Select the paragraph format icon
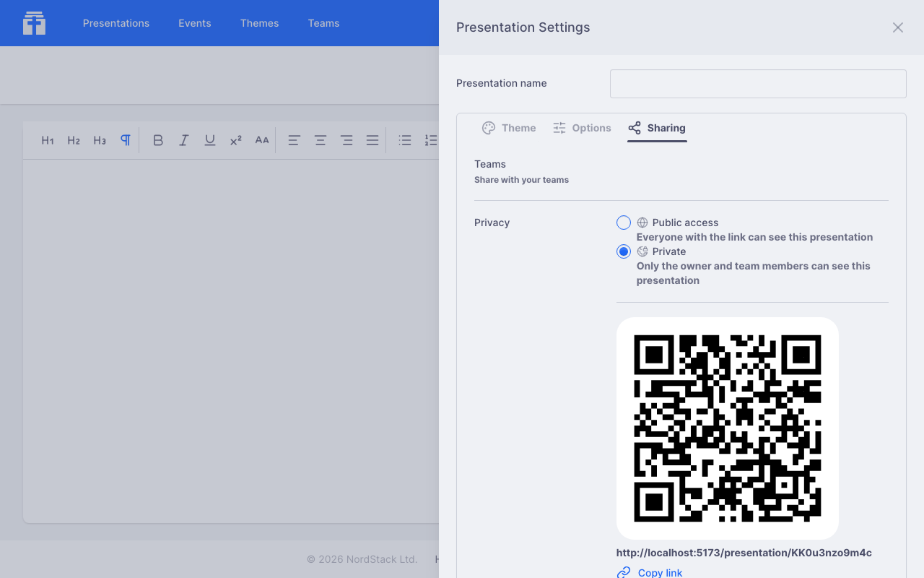Image resolution: width=924 pixels, height=578 pixels. [126, 140]
